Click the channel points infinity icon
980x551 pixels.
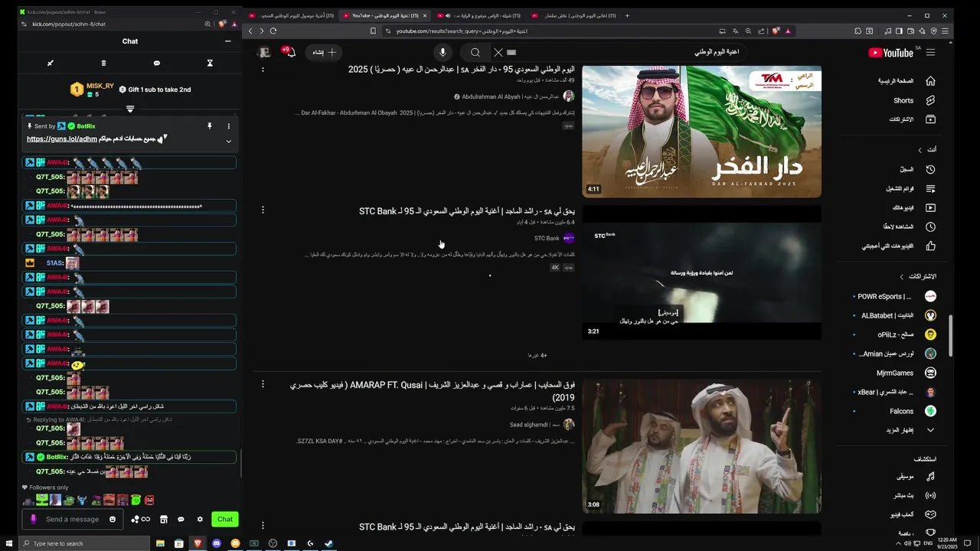(x=141, y=519)
